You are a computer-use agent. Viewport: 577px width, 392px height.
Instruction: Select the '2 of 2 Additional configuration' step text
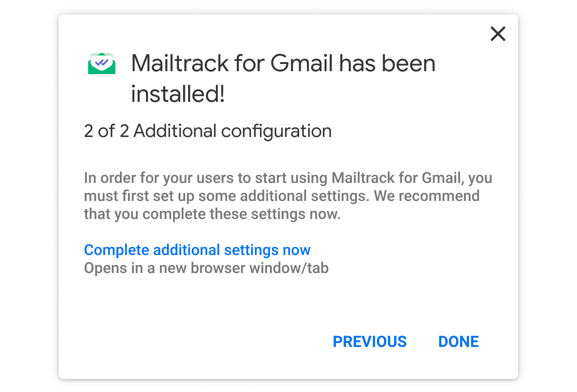point(208,131)
